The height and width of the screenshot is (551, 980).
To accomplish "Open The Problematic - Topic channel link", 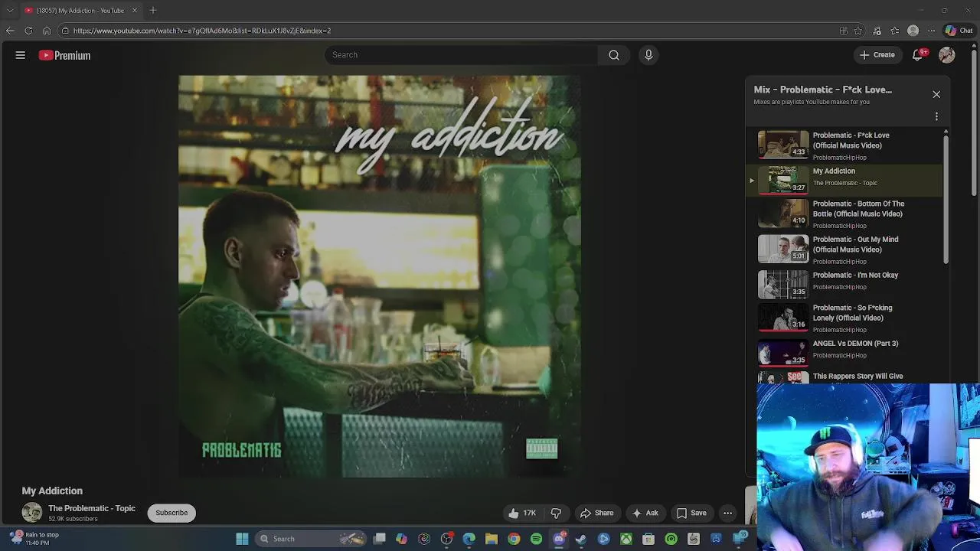I will tap(92, 508).
